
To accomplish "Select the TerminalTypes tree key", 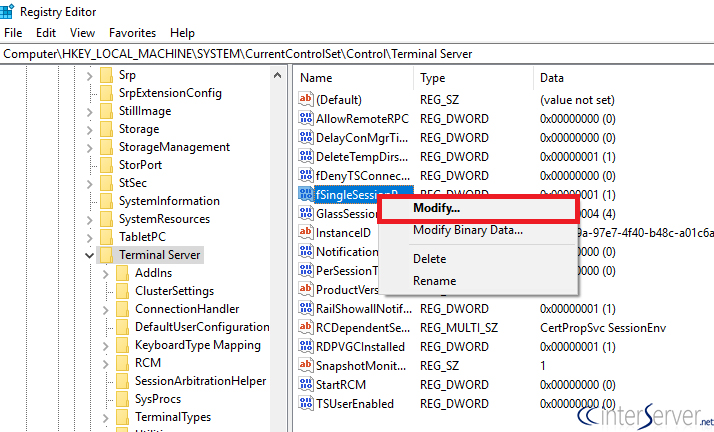I will (173, 417).
